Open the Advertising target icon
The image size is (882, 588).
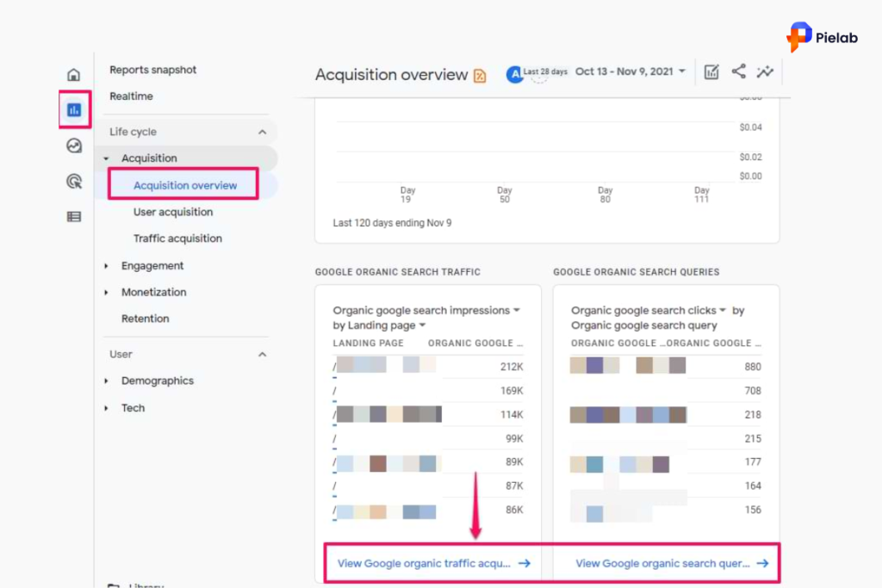click(x=74, y=181)
